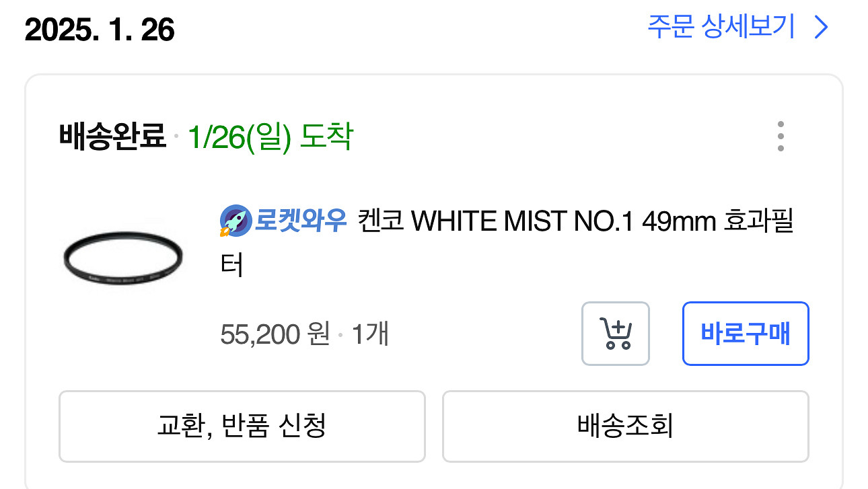Click the trailing 터 line of the product name
868x489 pixels.
(231, 266)
